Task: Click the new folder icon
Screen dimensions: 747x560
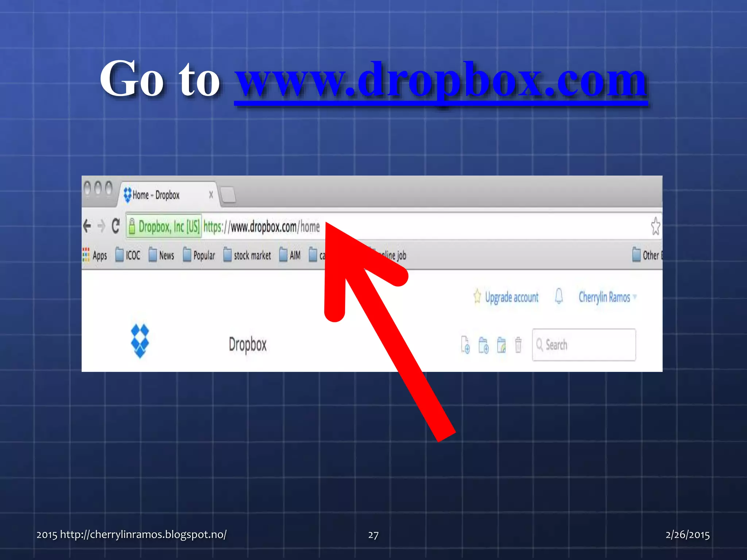Action: pyautogui.click(x=483, y=345)
